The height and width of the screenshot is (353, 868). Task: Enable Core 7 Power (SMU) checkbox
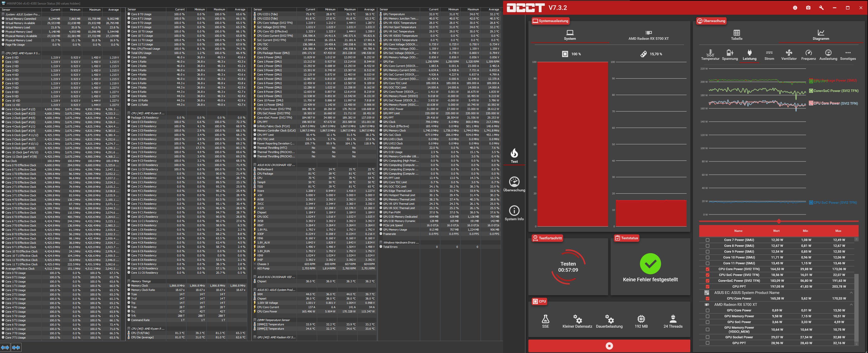click(x=708, y=240)
